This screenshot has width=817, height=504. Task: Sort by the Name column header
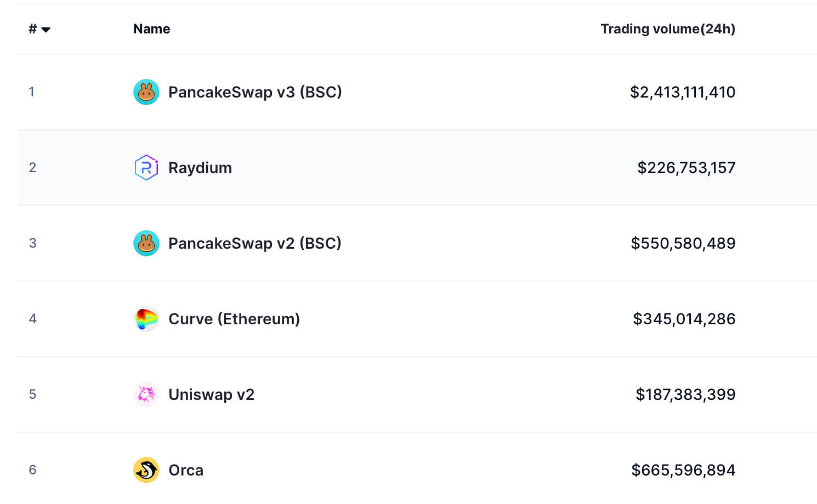pyautogui.click(x=151, y=29)
